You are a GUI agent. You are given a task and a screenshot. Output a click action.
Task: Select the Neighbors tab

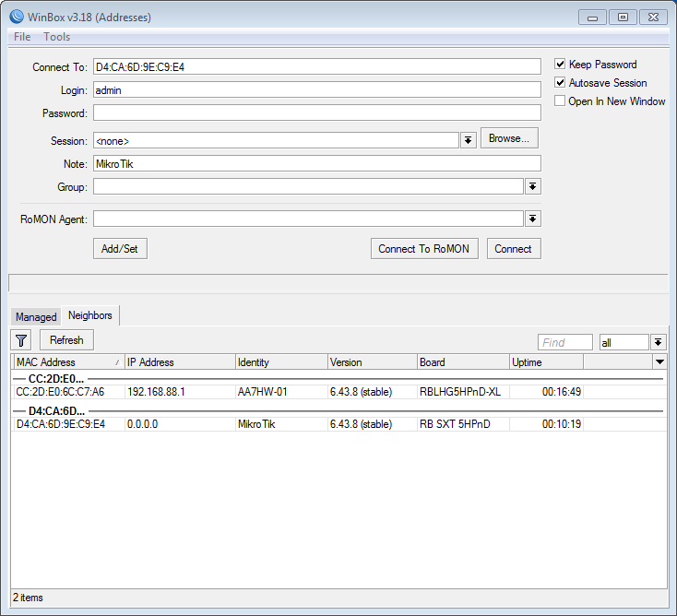click(90, 315)
